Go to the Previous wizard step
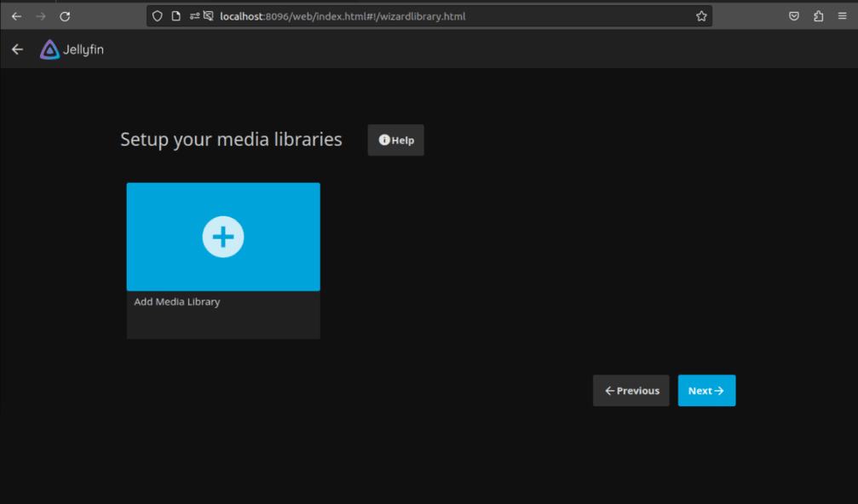Viewport: 858px width, 504px height. point(631,391)
